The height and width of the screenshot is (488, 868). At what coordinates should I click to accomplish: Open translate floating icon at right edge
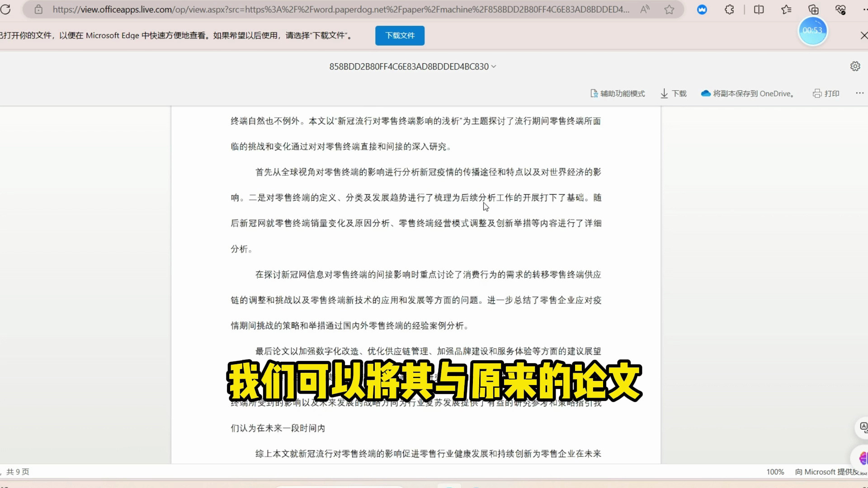click(863, 427)
